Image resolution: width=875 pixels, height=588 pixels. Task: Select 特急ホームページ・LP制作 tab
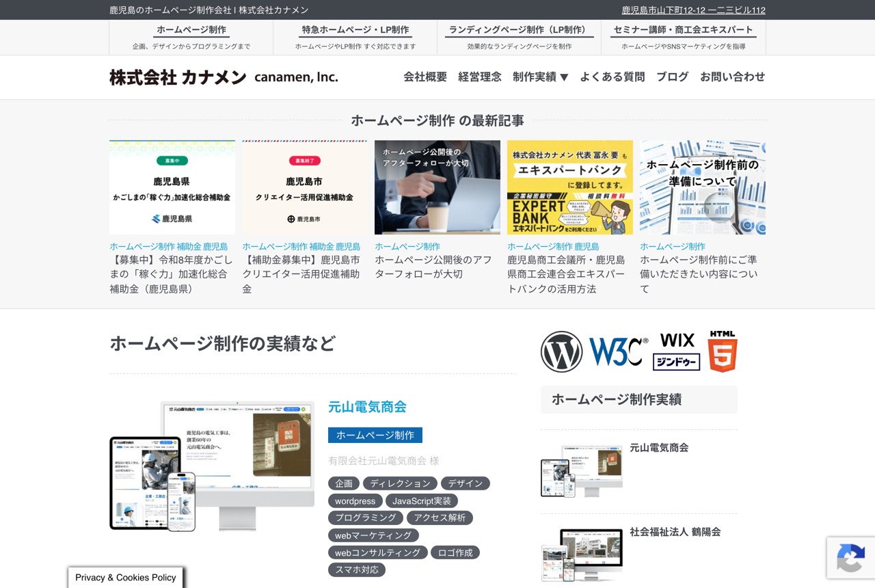355,38
